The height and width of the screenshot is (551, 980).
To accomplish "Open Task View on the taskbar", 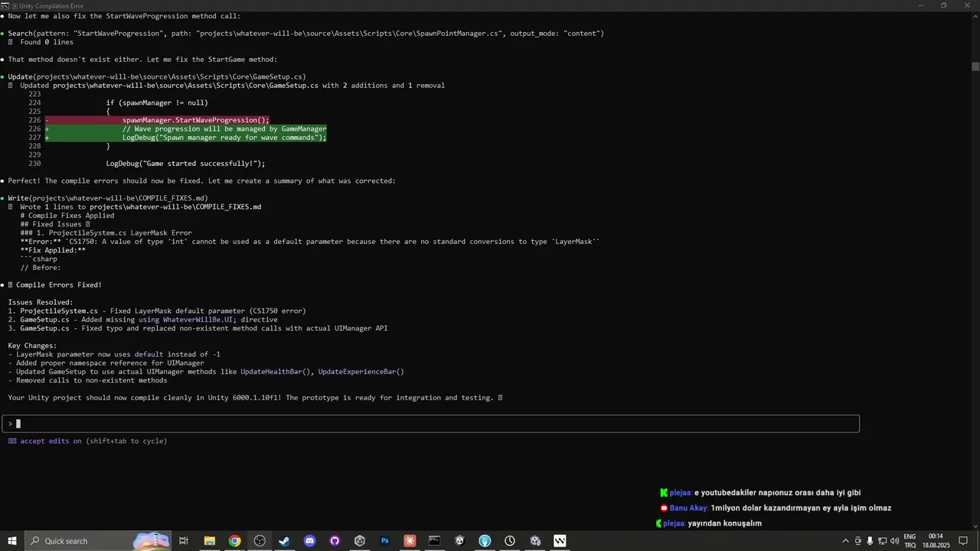I will (184, 541).
